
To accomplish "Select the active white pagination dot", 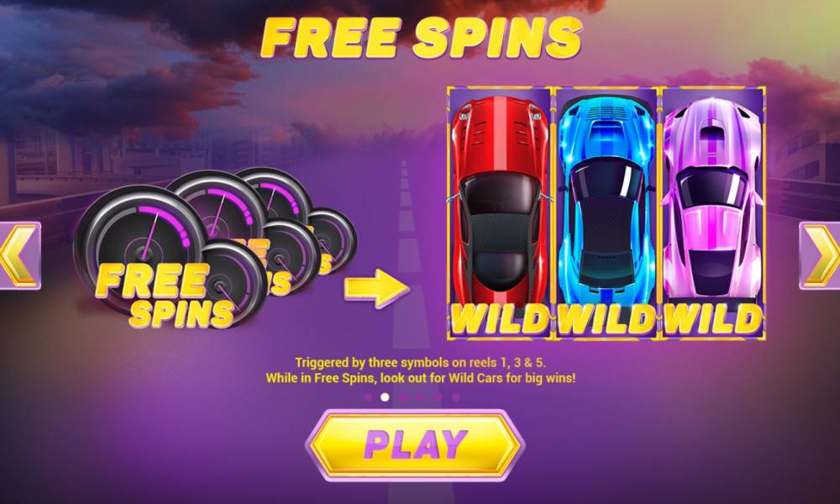I will point(385,396).
